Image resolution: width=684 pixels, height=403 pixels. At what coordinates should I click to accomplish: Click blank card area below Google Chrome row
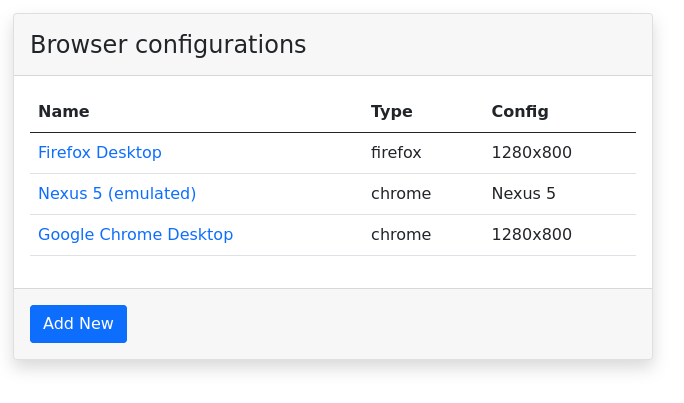click(x=330, y=272)
